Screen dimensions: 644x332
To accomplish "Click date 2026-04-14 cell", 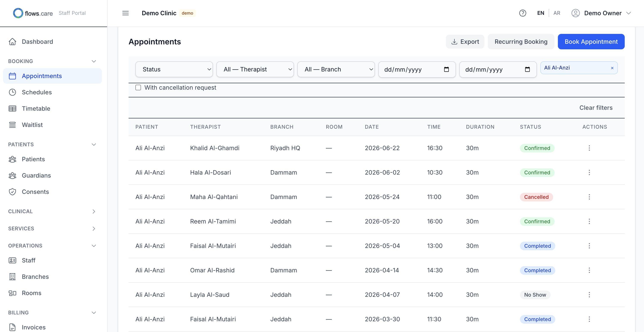I will 382,270.
